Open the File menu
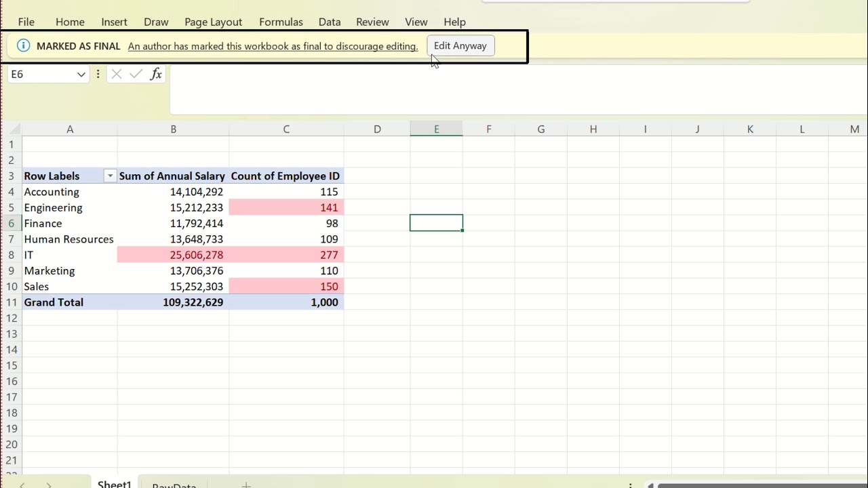Viewport: 868px width, 488px height. tap(26, 22)
